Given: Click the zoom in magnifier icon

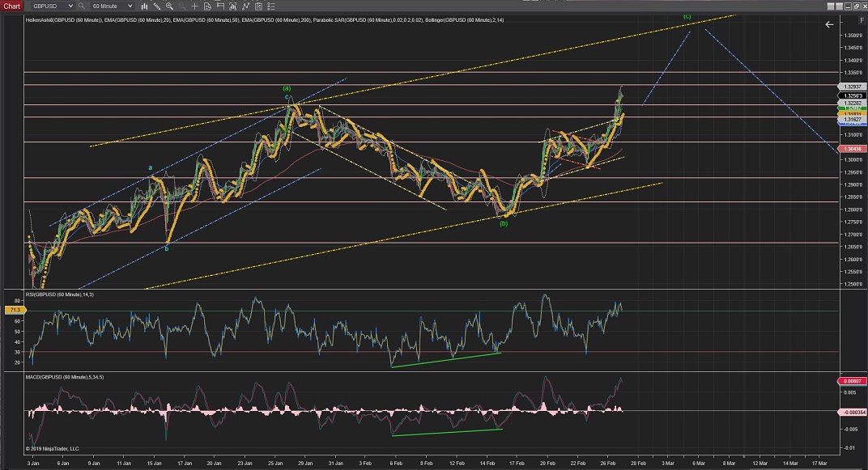Looking at the screenshot, I should point(169,6).
